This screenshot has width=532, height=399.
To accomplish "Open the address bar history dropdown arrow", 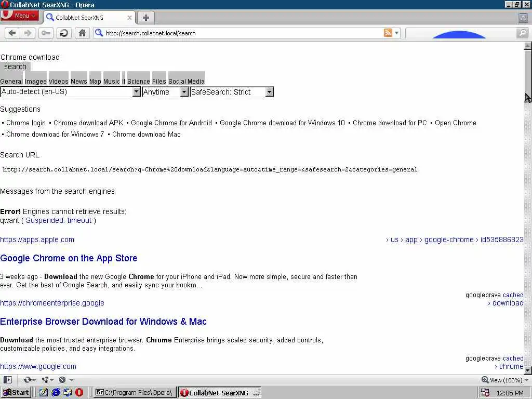I will [396, 33].
